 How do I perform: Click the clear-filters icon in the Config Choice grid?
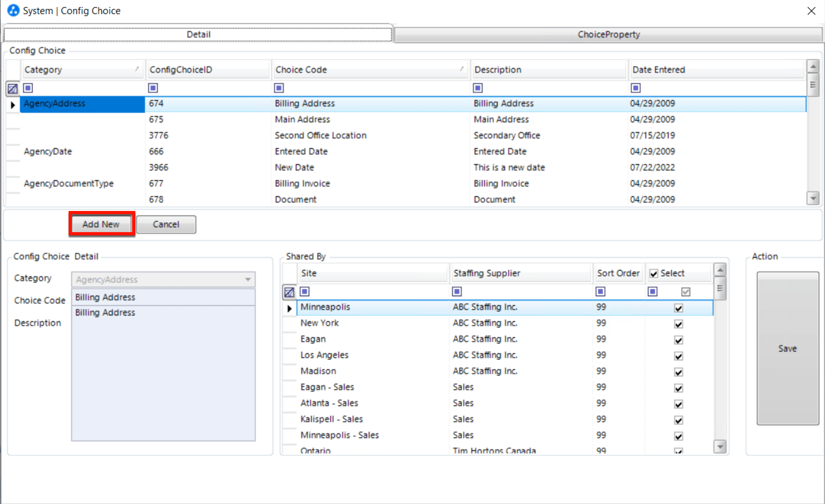13,89
